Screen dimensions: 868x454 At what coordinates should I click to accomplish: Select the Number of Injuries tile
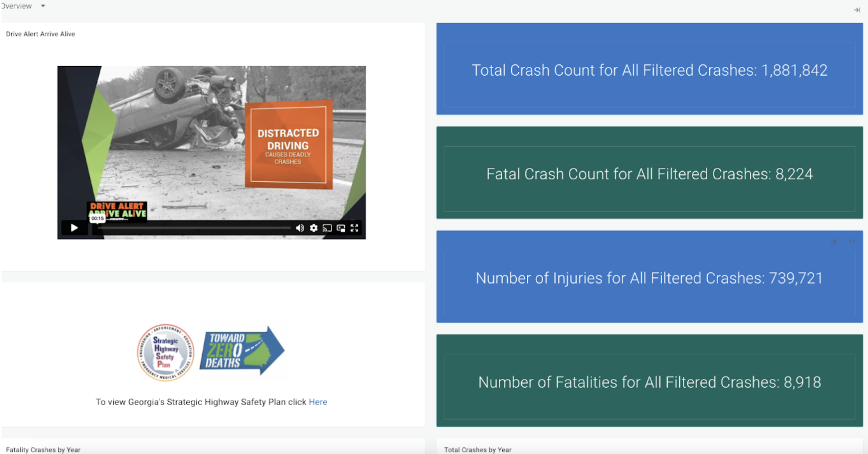[x=649, y=277]
